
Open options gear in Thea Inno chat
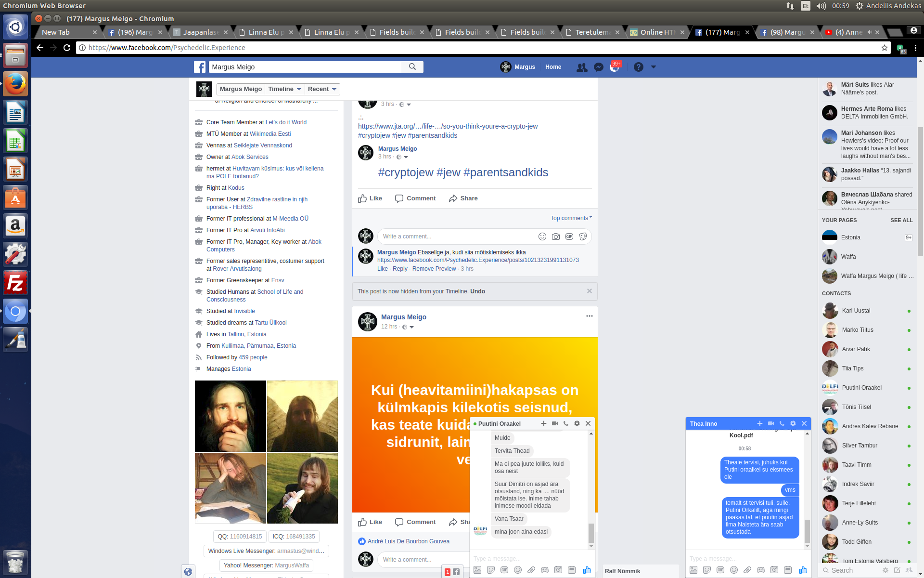pos(793,423)
